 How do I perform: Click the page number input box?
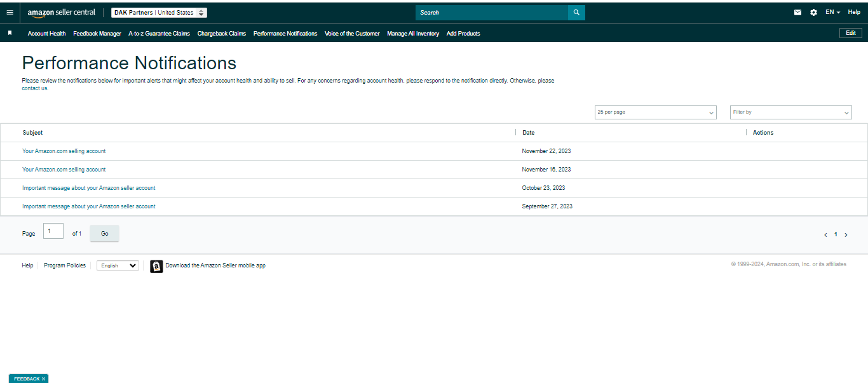pyautogui.click(x=53, y=231)
